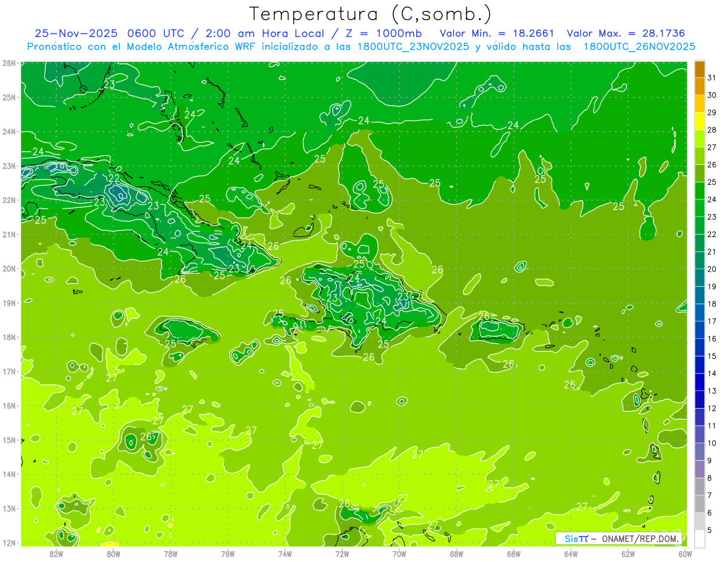
Task: Click the 18N latitude axis label
Action: click(8, 337)
